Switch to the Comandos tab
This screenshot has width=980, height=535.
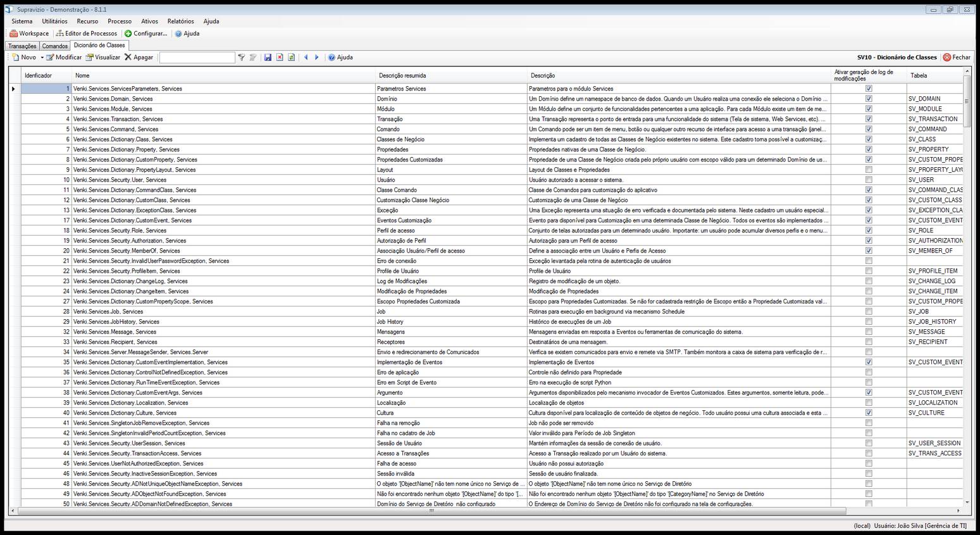(x=55, y=46)
